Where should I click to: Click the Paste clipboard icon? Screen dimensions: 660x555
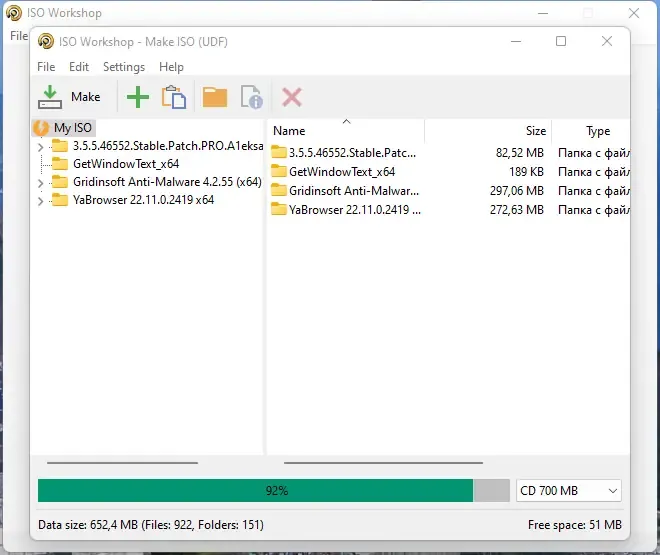coord(173,97)
